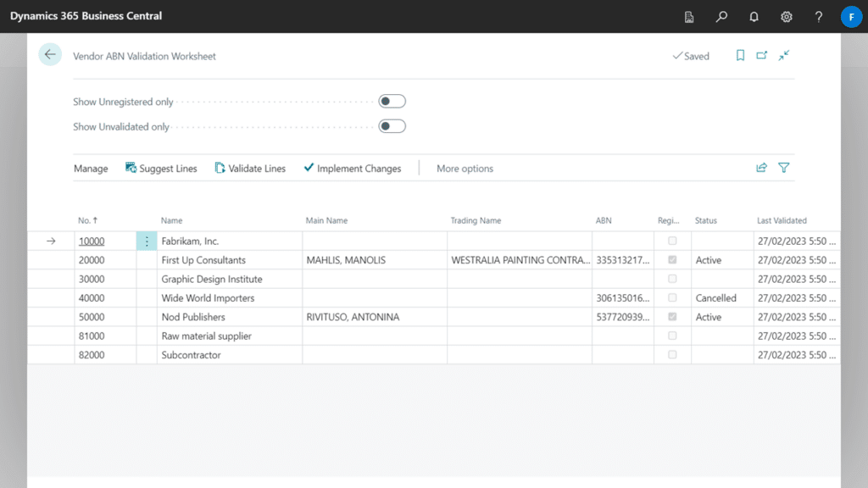Open notifications bell
The height and width of the screenshot is (488, 868).
[754, 16]
